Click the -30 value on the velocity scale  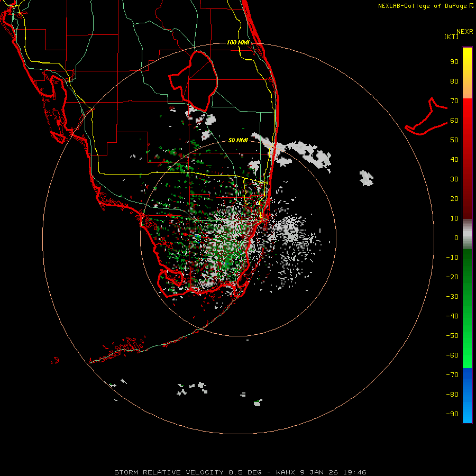[452, 297]
